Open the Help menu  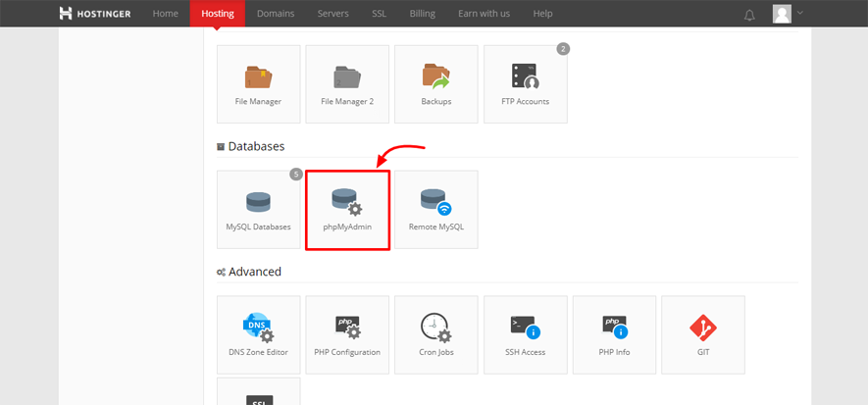542,14
